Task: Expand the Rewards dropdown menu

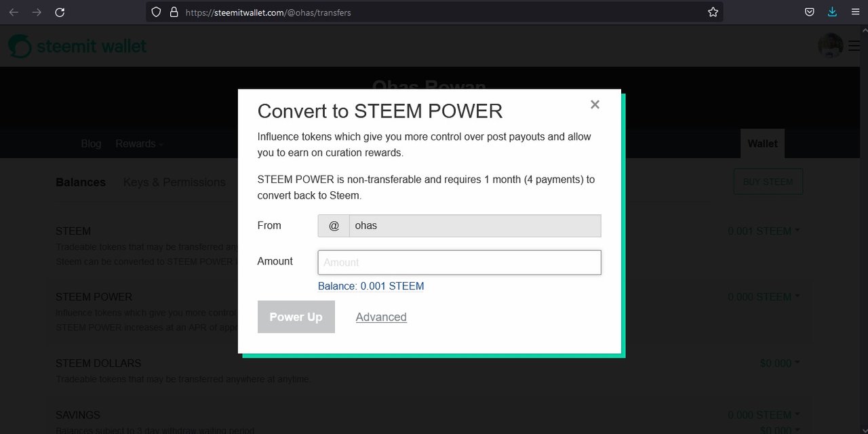Action: point(140,144)
